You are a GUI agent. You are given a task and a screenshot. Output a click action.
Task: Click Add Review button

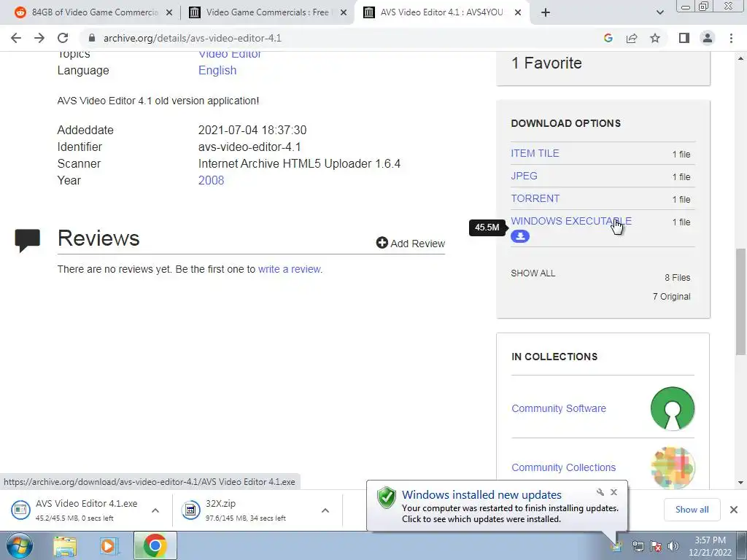pos(410,244)
